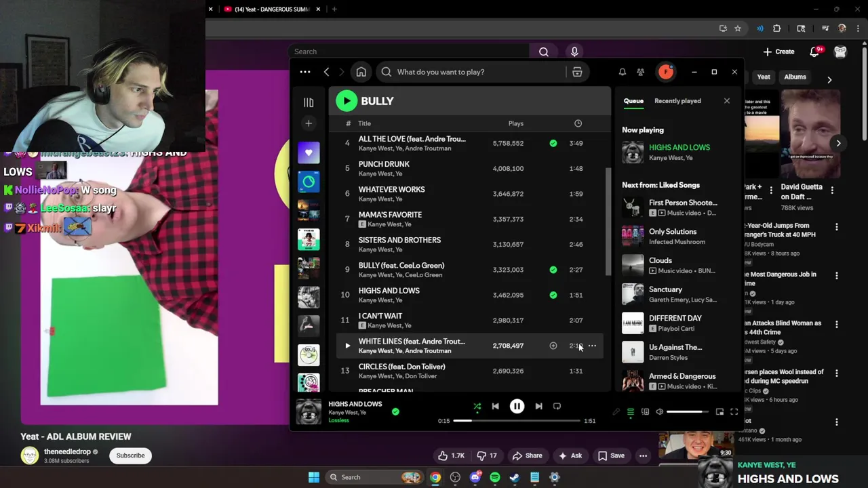Play the BULLY album with green play button
This screenshot has width=868, height=488.
(x=347, y=101)
